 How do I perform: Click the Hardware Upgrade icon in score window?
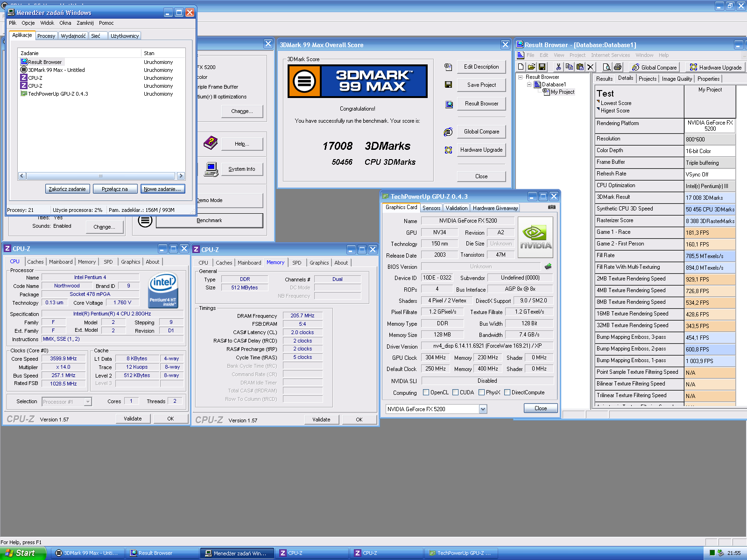(x=448, y=150)
